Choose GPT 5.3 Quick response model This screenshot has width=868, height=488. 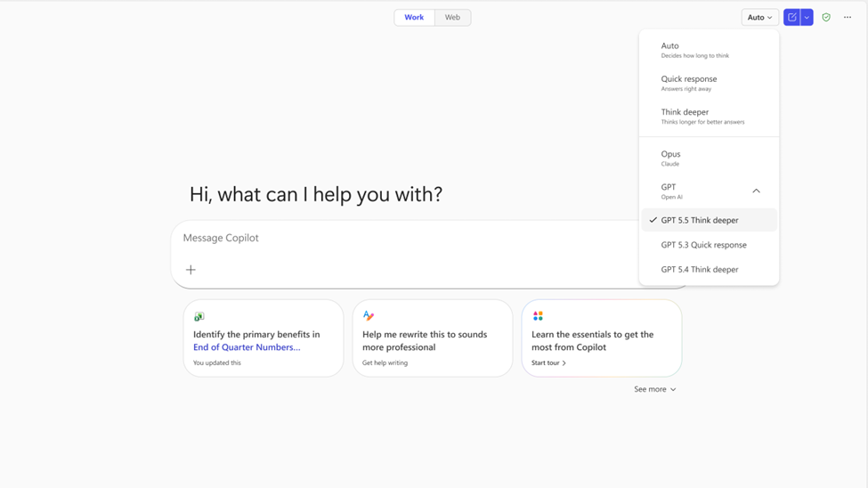tap(703, 245)
